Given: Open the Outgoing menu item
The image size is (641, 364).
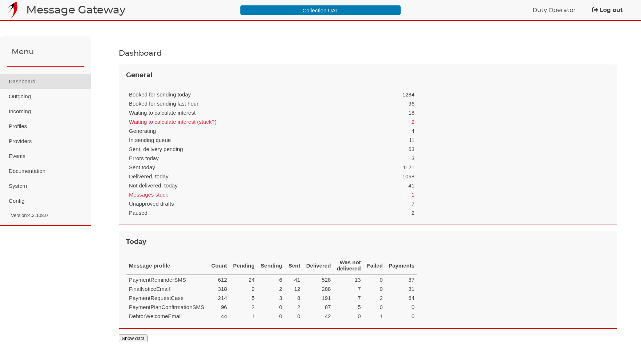Looking at the screenshot, I should pos(46,96).
